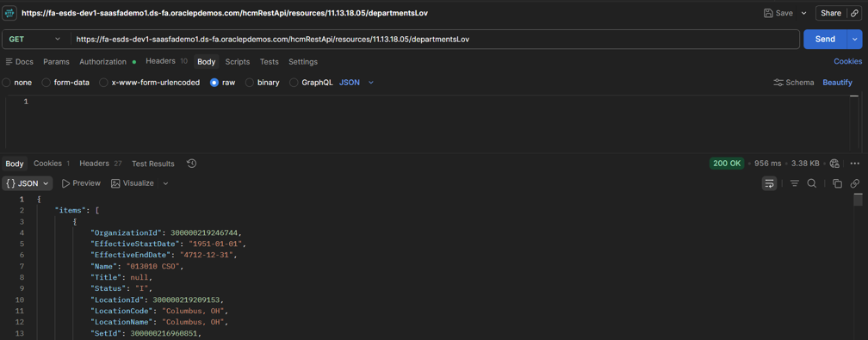The image size is (868, 340).
Task: Select the none body type radio
Action: pyautogui.click(x=6, y=83)
